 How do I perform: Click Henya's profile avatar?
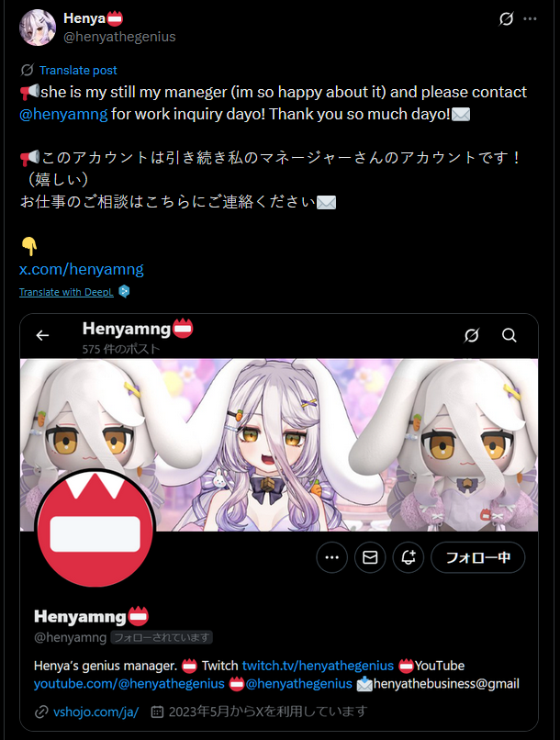38,28
